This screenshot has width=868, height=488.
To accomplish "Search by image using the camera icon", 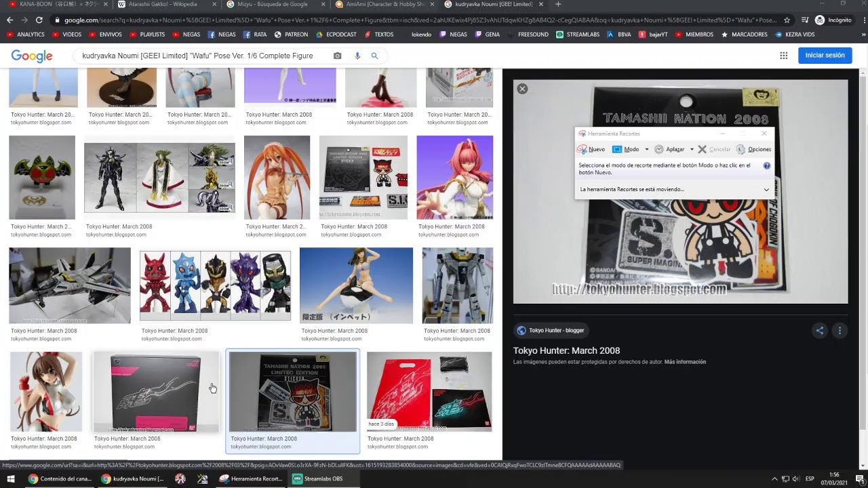I will click(338, 56).
